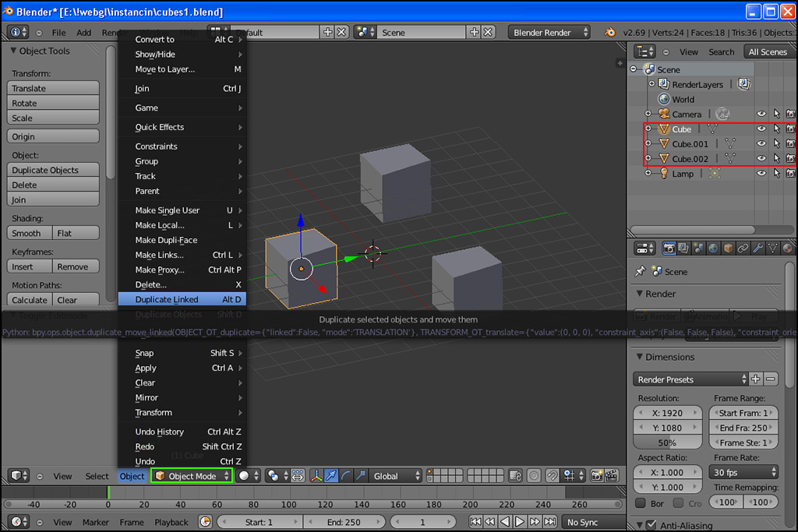Open the Object constraints chain tab icon
The width and height of the screenshot is (798, 532).
click(x=743, y=248)
